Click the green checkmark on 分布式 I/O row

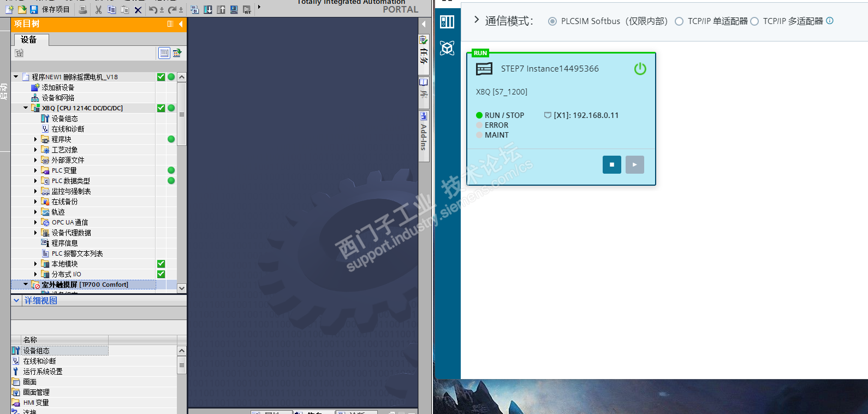click(161, 274)
